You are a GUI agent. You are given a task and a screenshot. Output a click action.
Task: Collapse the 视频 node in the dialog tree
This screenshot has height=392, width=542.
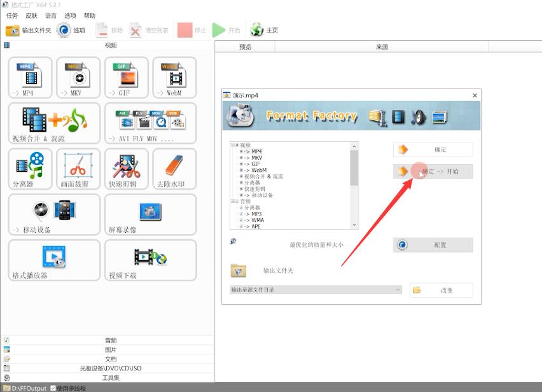pos(233,145)
